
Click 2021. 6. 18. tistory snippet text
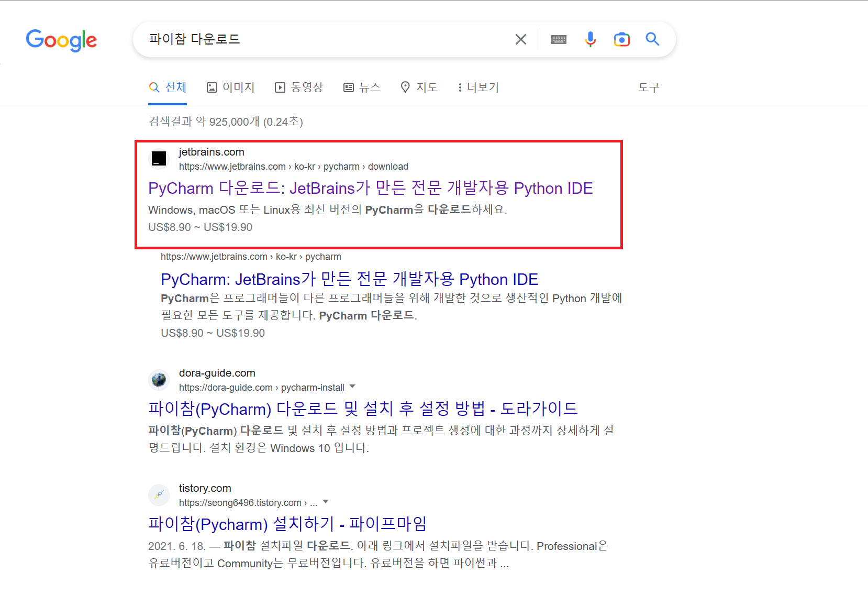point(378,555)
